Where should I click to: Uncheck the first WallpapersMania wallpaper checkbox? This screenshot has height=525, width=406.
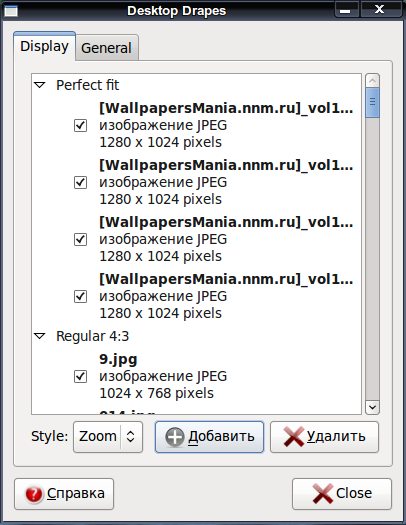click(80, 126)
